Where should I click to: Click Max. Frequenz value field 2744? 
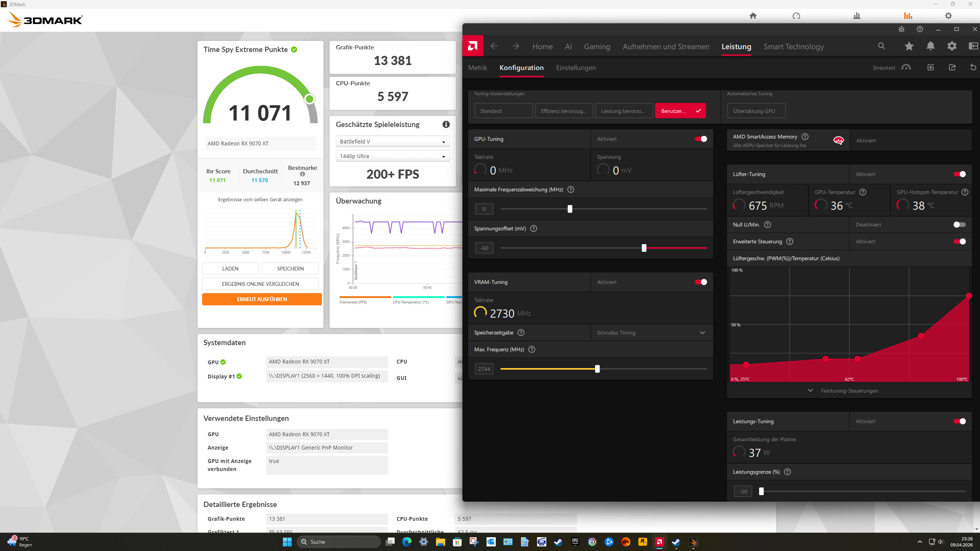pos(484,369)
